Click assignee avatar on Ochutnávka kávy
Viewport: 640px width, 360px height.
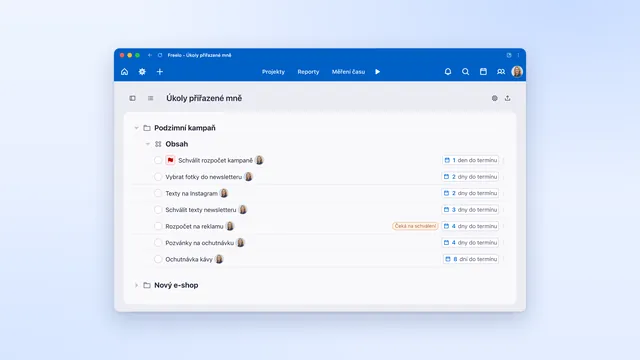click(219, 259)
